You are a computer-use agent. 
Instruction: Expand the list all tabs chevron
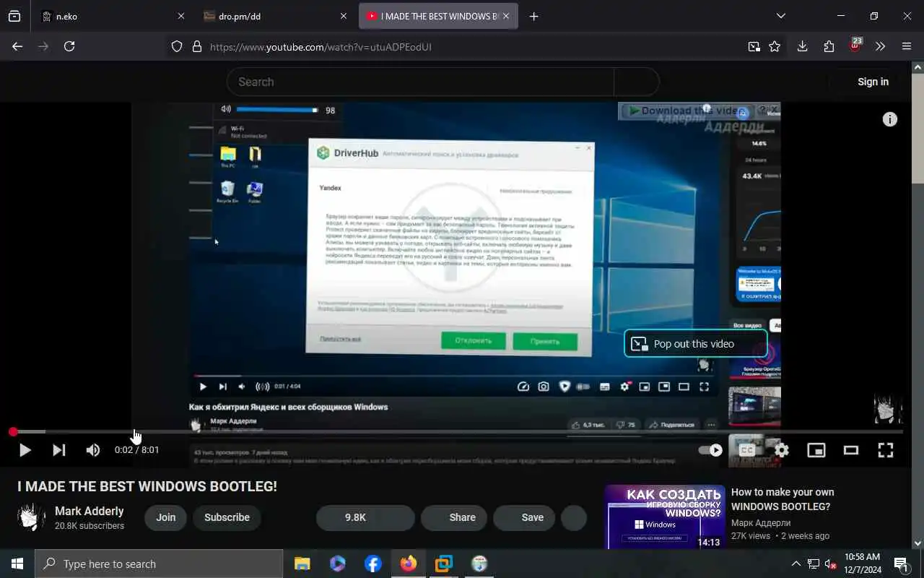pos(780,16)
